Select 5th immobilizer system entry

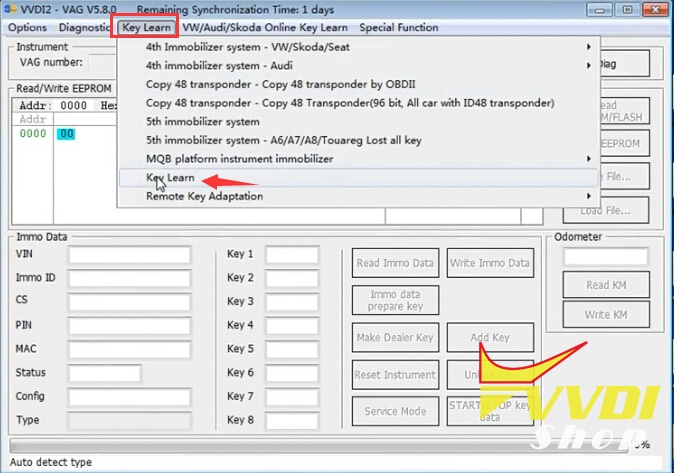click(359, 122)
